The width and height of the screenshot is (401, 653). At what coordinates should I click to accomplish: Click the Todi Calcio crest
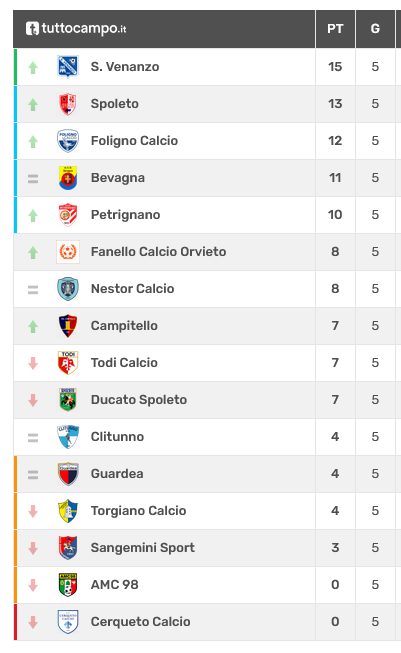[x=68, y=363]
